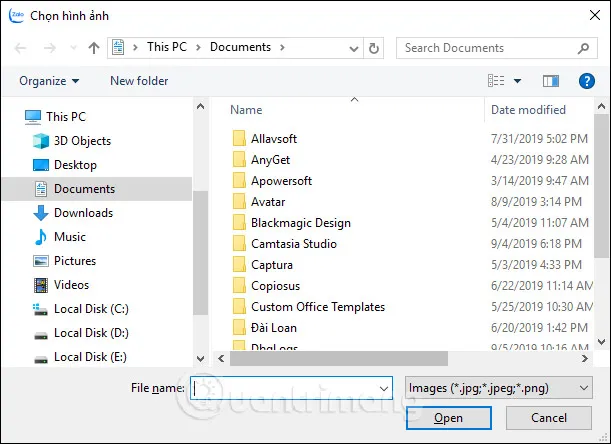Click the Up arrow navigation icon
This screenshot has height=444, width=611.
94,48
